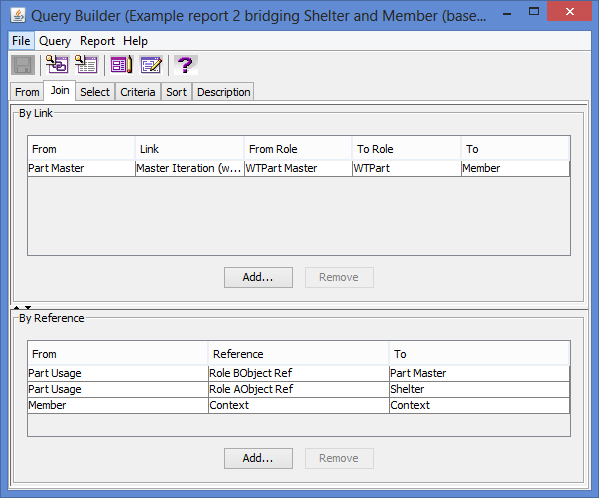The height and width of the screenshot is (498, 599).
Task: Click the From column header in By Link table
Action: tap(81, 149)
